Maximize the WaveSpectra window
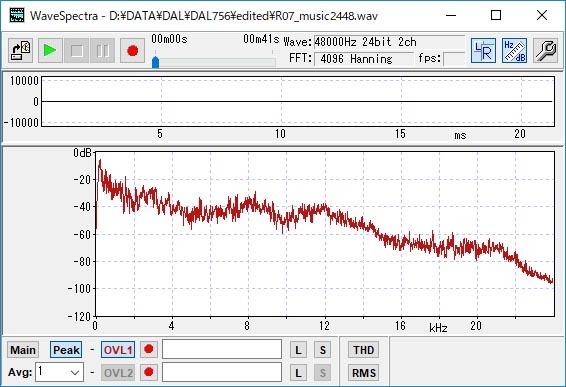 496,16
